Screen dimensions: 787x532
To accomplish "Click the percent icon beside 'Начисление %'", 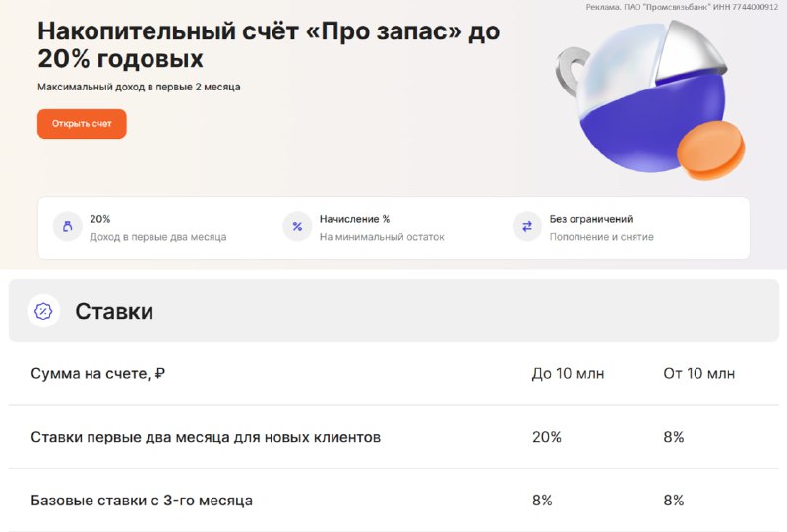I will [x=297, y=227].
